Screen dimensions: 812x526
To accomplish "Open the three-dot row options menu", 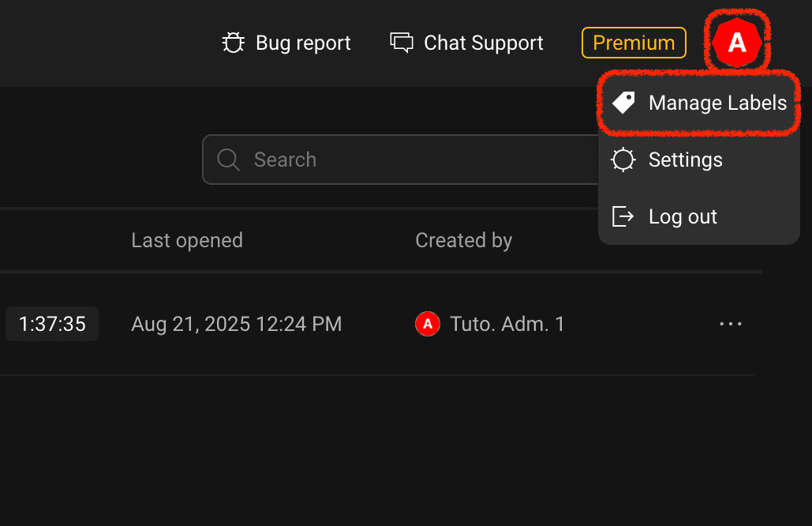I will coord(731,324).
